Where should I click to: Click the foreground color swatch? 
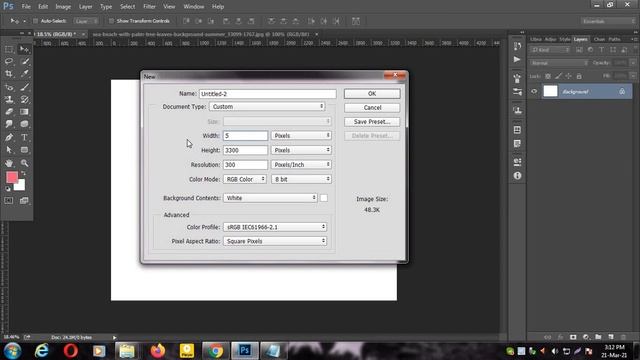pos(12,177)
